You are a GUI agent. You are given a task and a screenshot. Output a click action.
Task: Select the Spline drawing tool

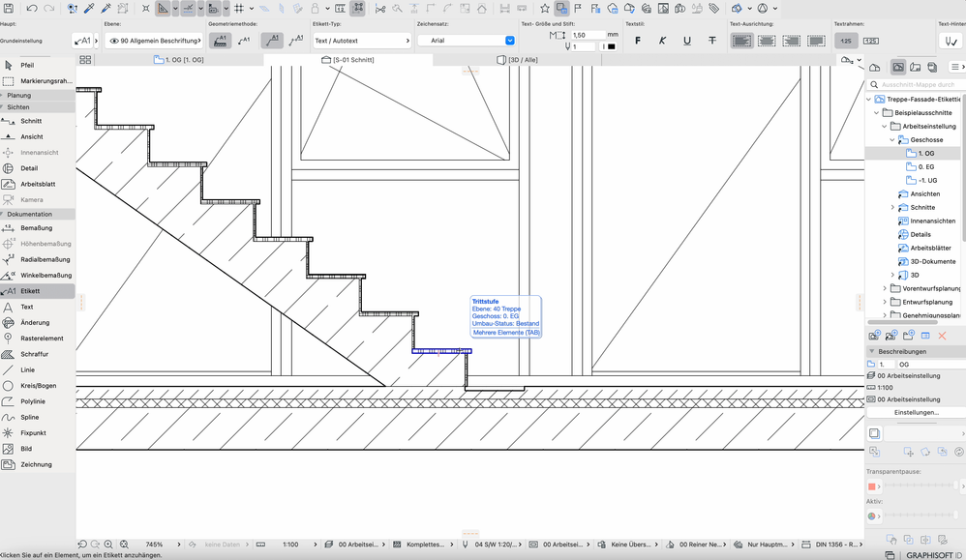click(x=30, y=417)
